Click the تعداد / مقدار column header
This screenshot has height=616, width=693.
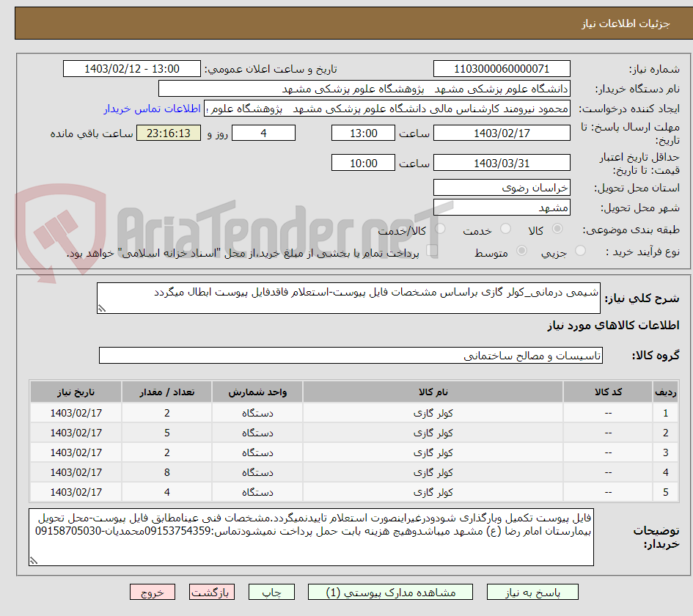pyautogui.click(x=166, y=392)
